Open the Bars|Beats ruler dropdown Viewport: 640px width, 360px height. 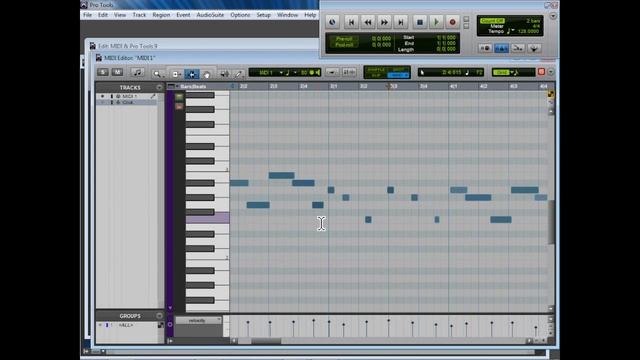[176, 87]
